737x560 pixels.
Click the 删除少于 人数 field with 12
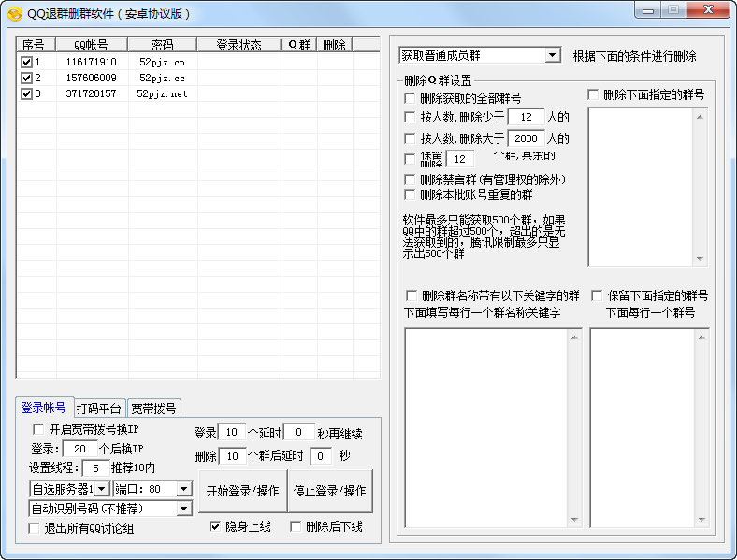point(527,117)
